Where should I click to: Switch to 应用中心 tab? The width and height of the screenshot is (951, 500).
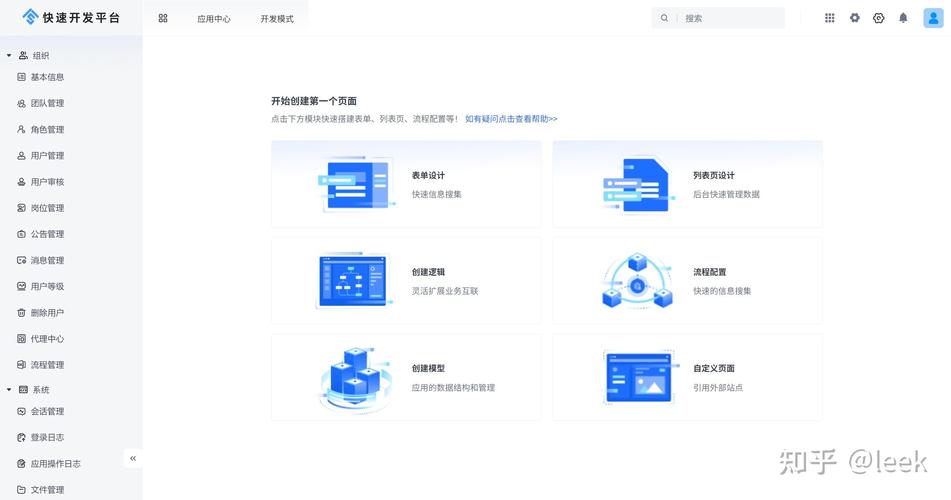(x=213, y=19)
